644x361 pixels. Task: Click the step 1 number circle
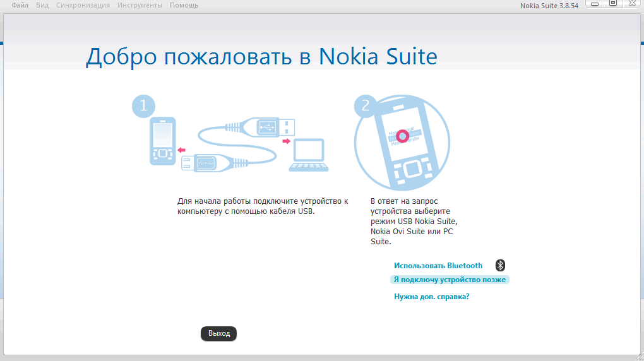143,106
